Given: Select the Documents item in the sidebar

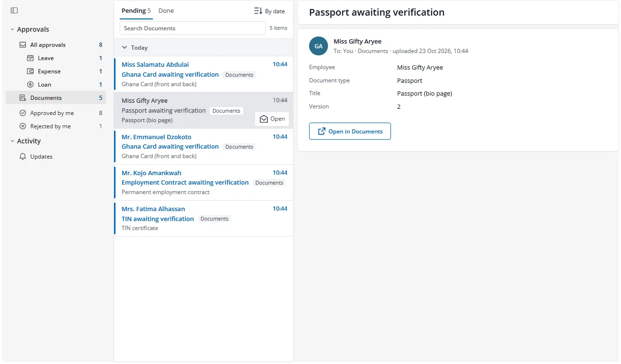Looking at the screenshot, I should coord(56,98).
